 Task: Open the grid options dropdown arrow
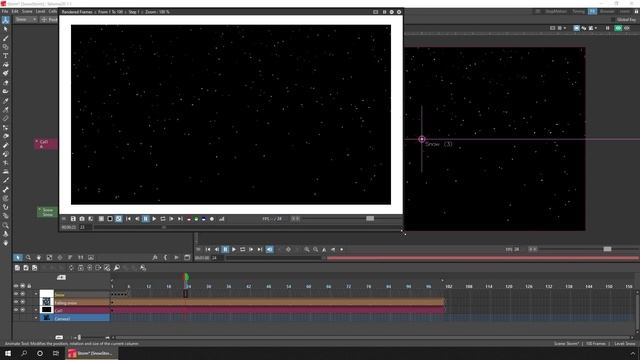[565, 28]
